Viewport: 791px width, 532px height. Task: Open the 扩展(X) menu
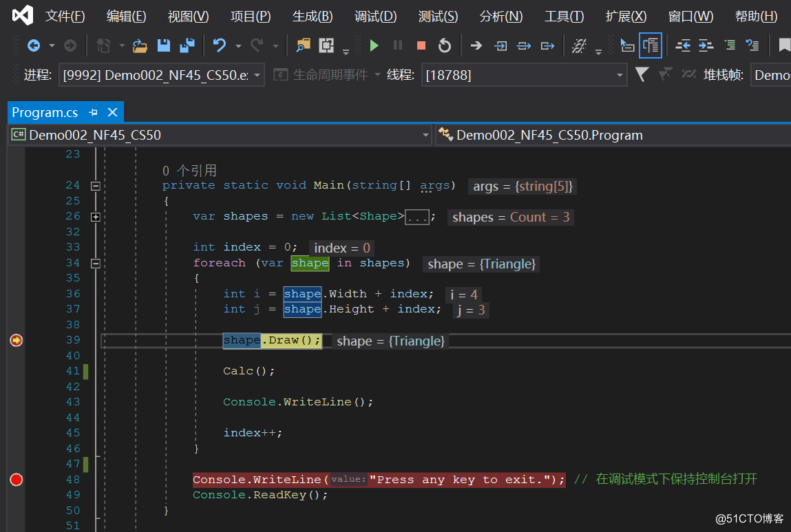(x=626, y=17)
